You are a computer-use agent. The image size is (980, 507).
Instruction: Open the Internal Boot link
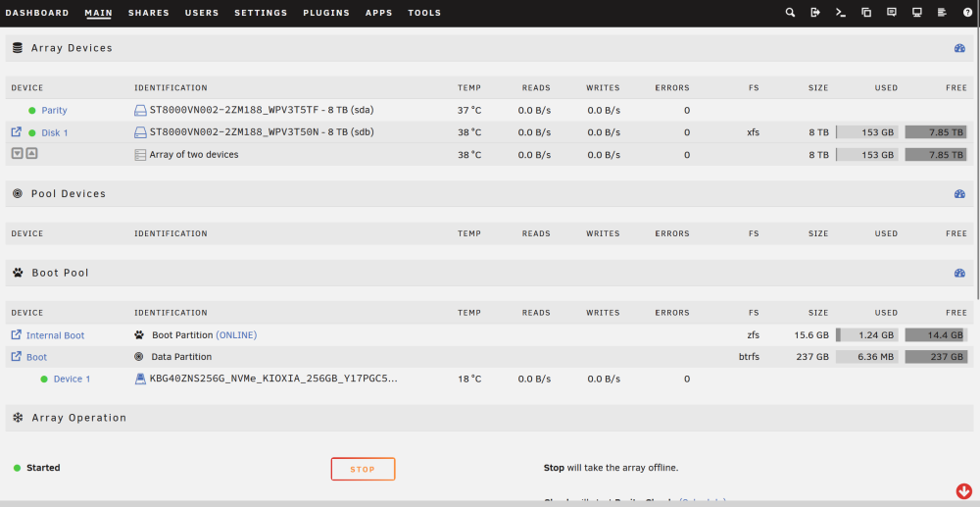pyautogui.click(x=55, y=335)
